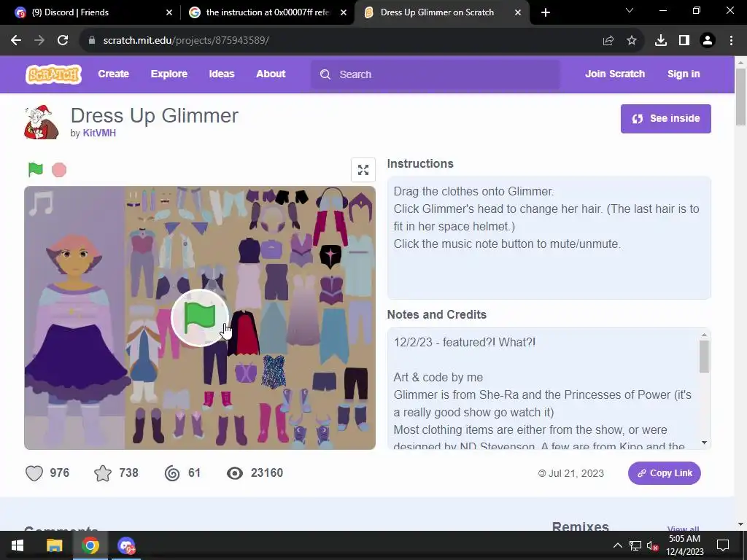Click the red cape clothing item

coord(243,333)
